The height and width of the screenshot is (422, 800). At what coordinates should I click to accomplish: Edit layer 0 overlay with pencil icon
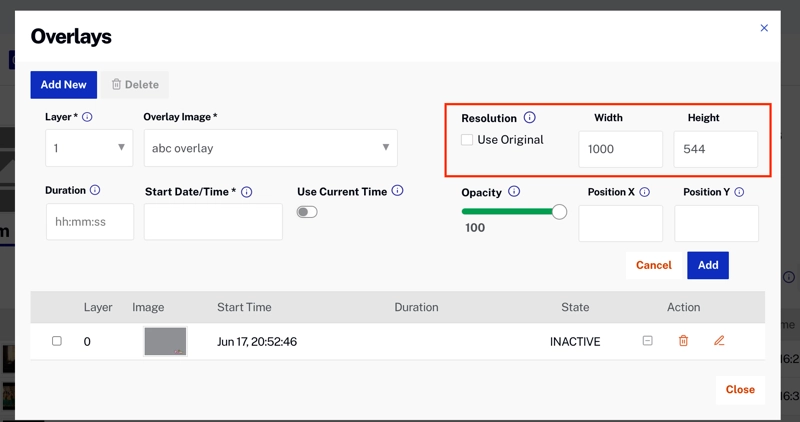click(719, 341)
